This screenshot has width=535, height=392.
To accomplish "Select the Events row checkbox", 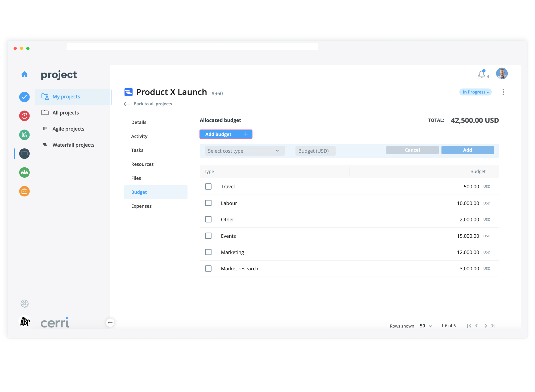I will tap(208, 236).
